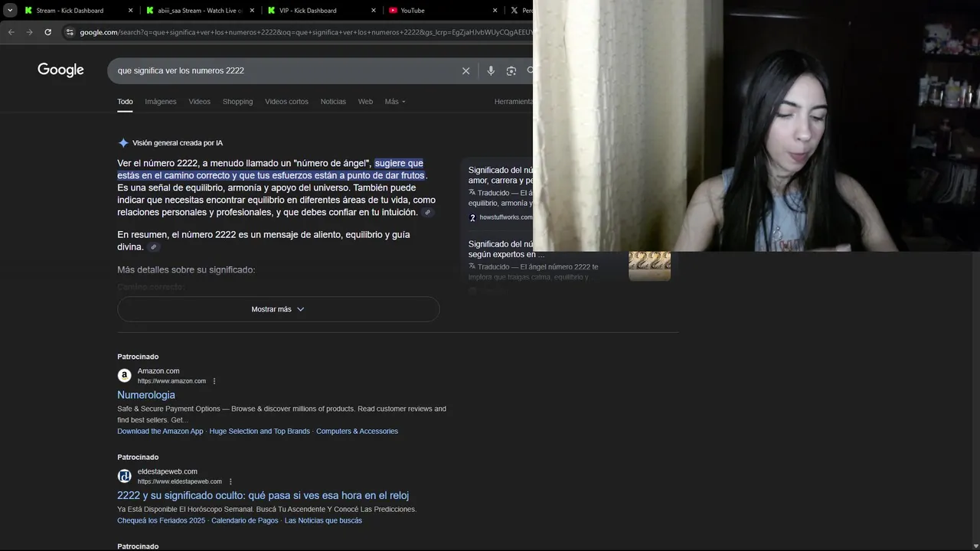
Task: Close the abiii_saa Stream tab
Action: coord(252,11)
